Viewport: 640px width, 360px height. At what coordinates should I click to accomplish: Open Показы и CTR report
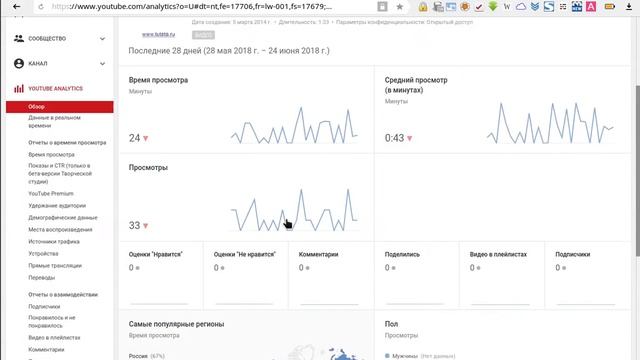(x=60, y=173)
